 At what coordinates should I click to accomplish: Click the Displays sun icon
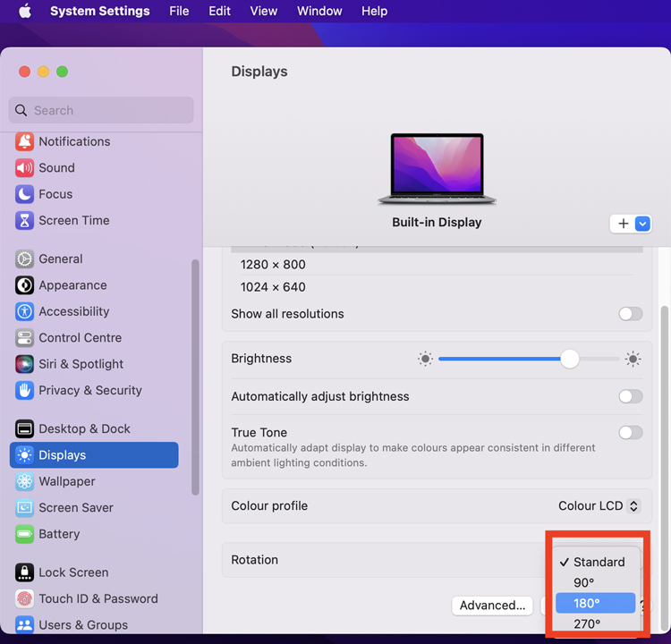point(24,455)
